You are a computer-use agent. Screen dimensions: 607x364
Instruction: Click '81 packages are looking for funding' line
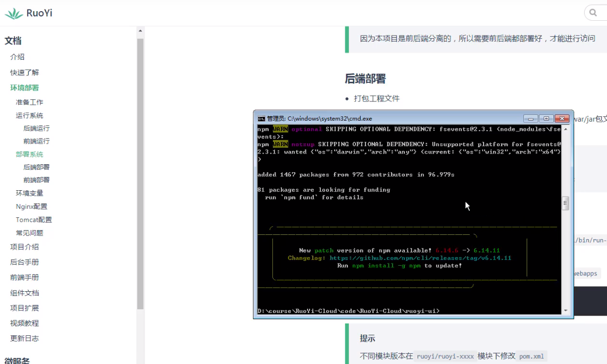(x=323, y=190)
